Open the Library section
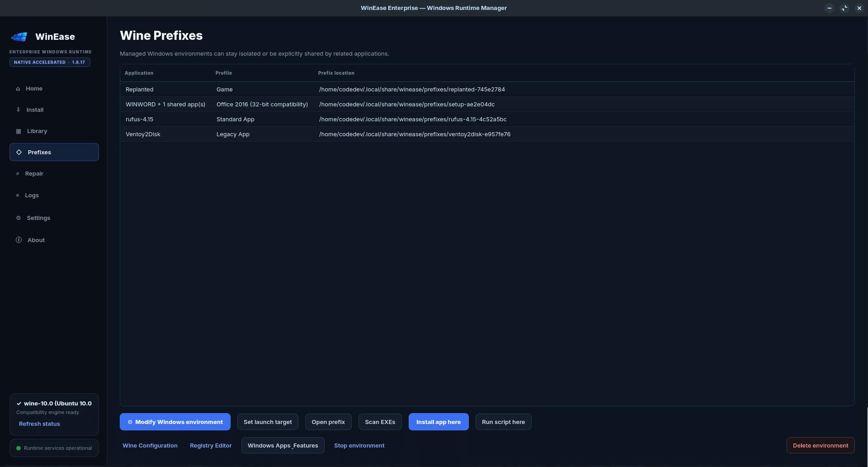The image size is (868, 467). (54, 131)
